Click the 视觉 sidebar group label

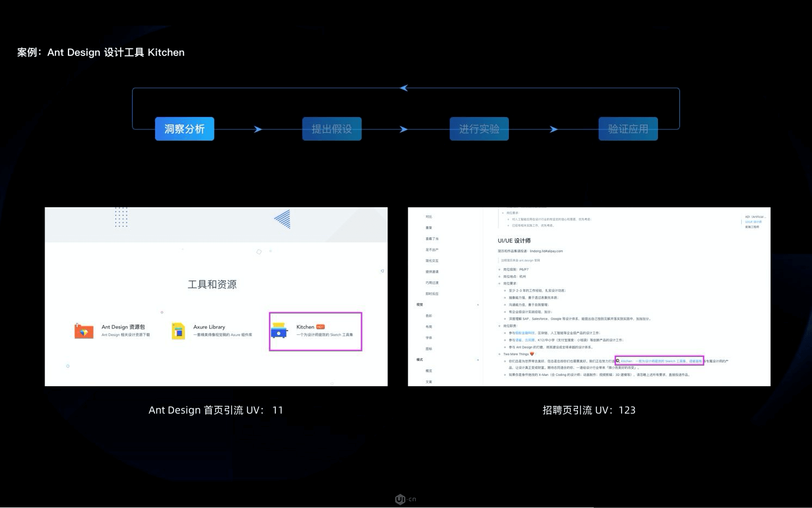coord(420,305)
